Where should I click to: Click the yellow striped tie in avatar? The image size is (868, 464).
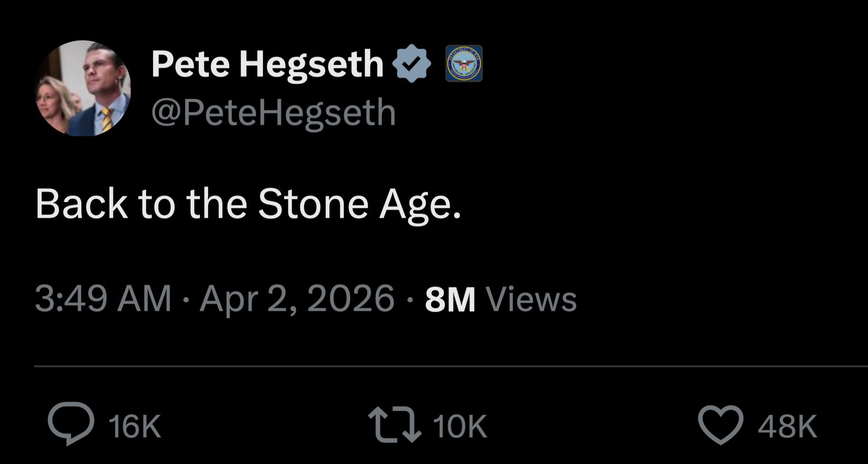click(x=106, y=119)
